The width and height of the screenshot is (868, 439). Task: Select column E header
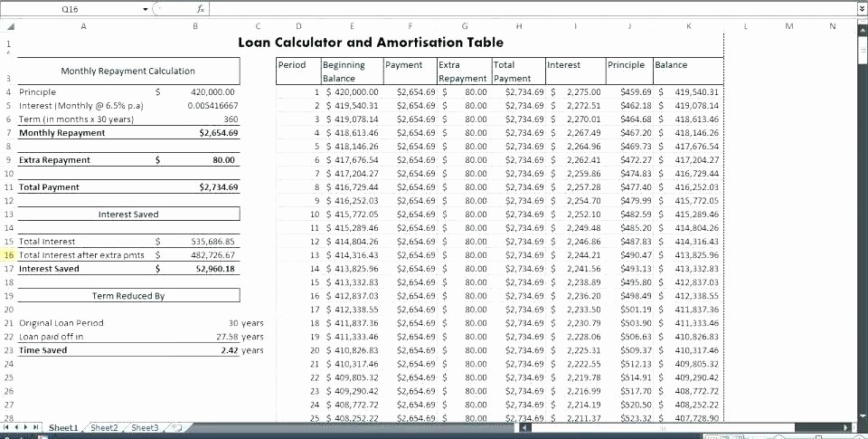352,26
